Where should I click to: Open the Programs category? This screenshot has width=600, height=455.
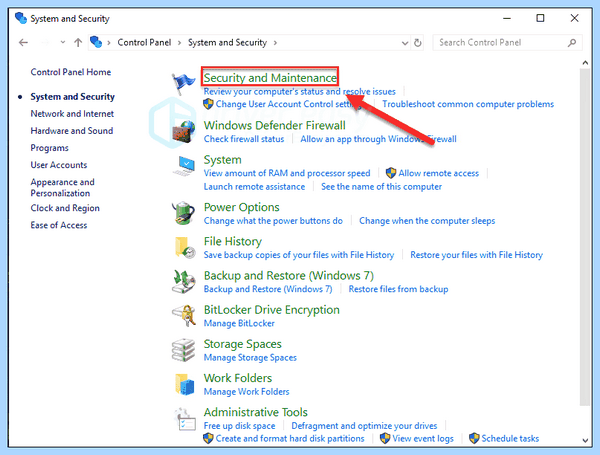[x=50, y=148]
